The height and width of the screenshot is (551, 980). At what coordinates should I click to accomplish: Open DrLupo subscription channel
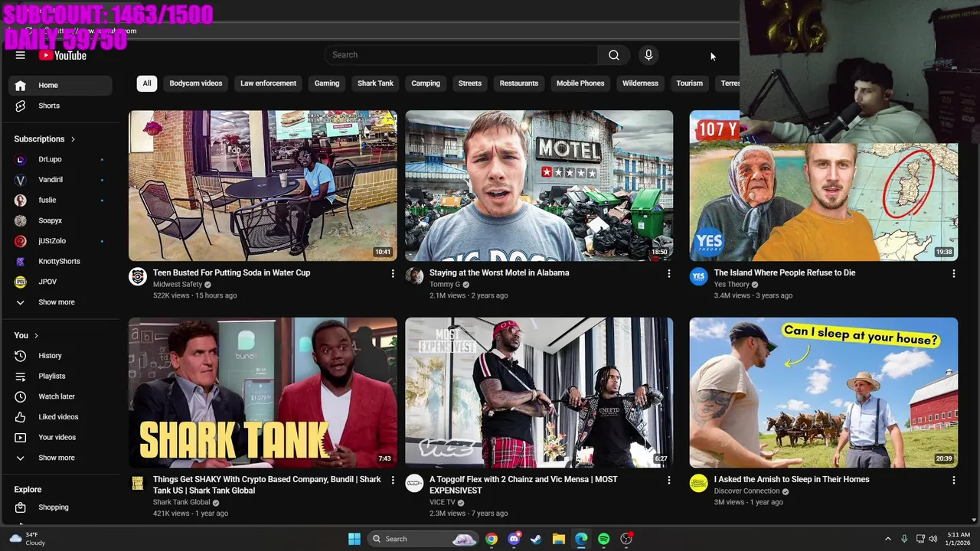tap(60, 159)
